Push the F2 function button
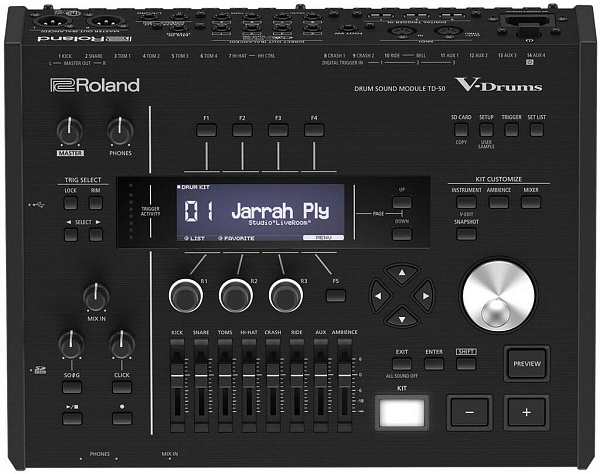This screenshot has width=600, height=474. point(242,130)
